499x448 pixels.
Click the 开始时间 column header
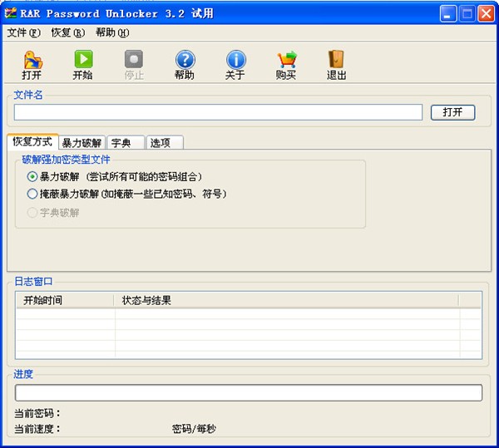[x=65, y=300]
